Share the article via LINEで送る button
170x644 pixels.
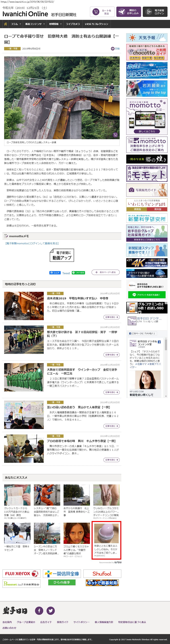pos(78,272)
